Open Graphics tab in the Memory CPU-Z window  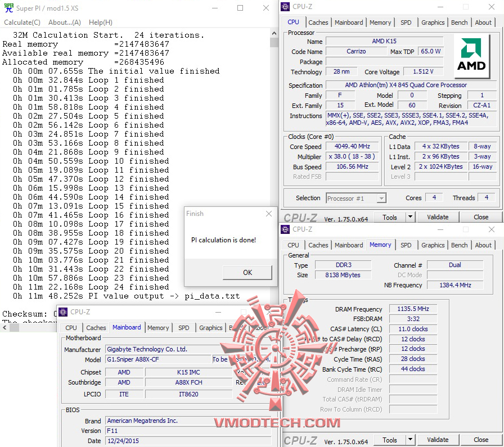click(433, 245)
